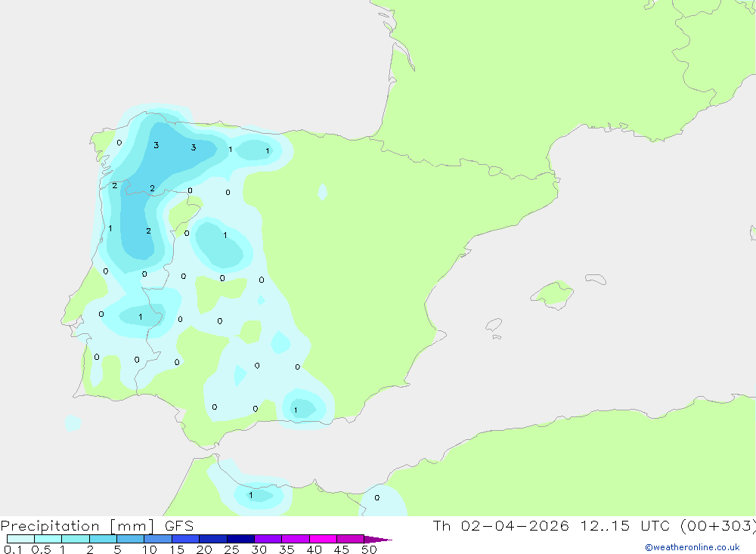Click the "0" value on the Algerian coast
This screenshot has width=756, height=554.
(x=377, y=497)
